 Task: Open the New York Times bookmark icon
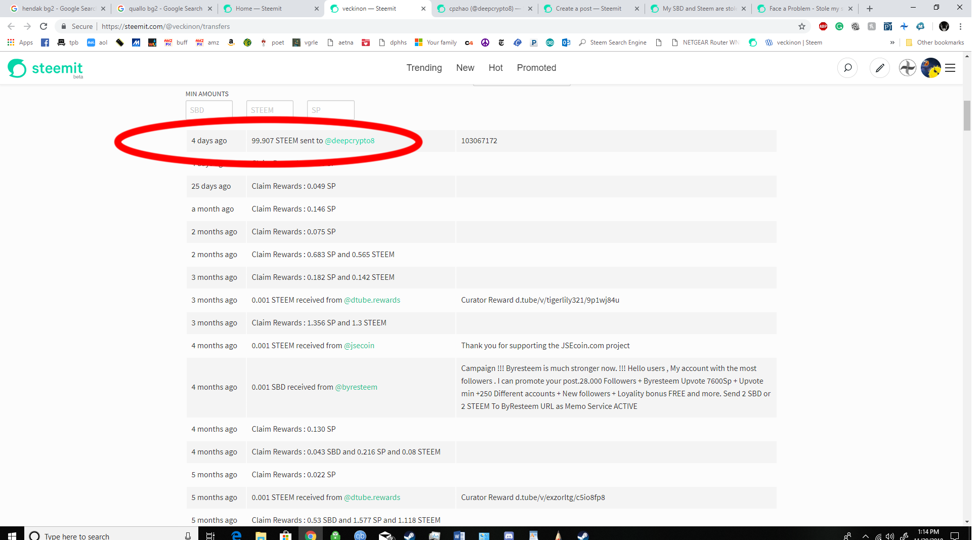pyautogui.click(x=501, y=43)
